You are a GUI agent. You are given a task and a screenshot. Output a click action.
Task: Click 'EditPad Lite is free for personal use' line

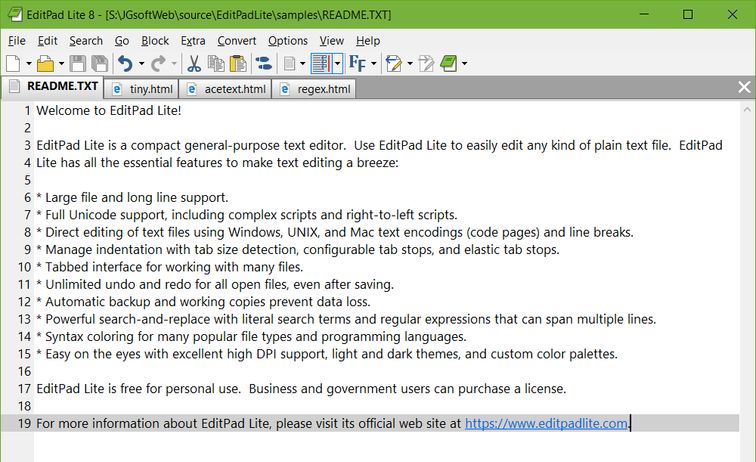[301, 389]
